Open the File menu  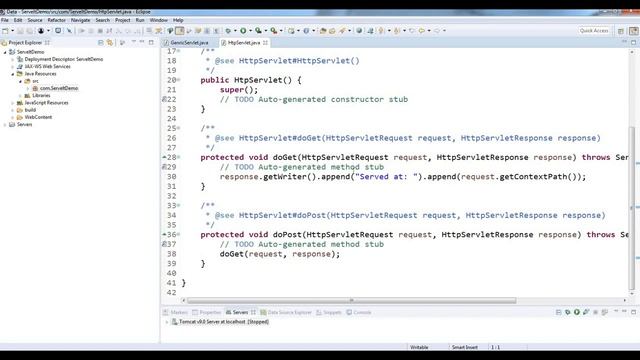pyautogui.click(x=5, y=20)
